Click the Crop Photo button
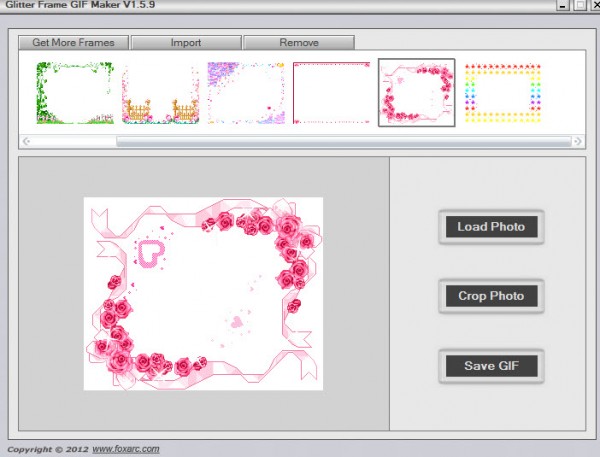This screenshot has height=457, width=600. [491, 296]
